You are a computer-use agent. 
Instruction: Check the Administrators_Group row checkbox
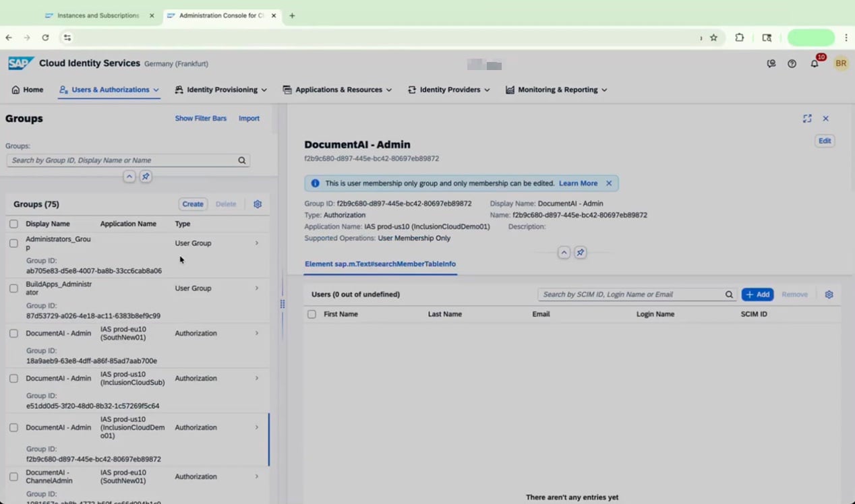point(13,243)
